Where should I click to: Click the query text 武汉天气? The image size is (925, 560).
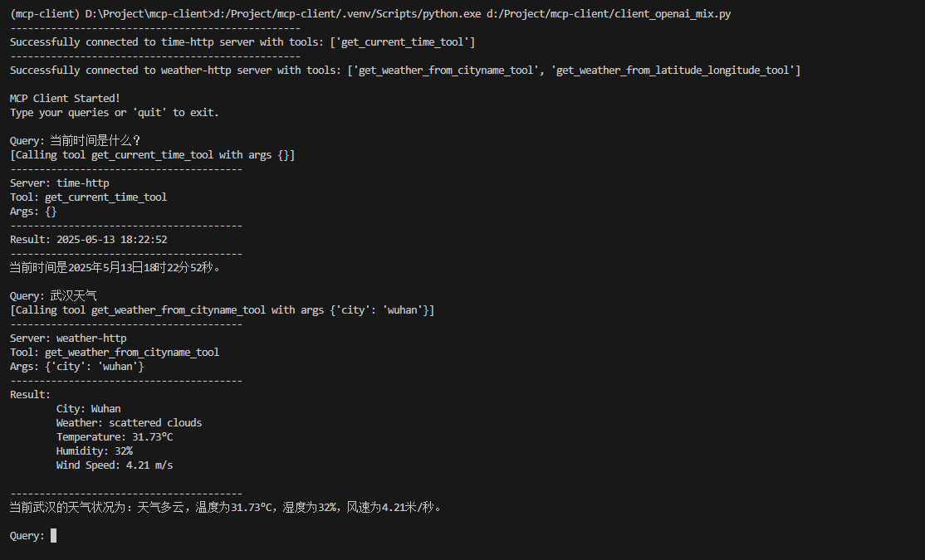(73, 295)
